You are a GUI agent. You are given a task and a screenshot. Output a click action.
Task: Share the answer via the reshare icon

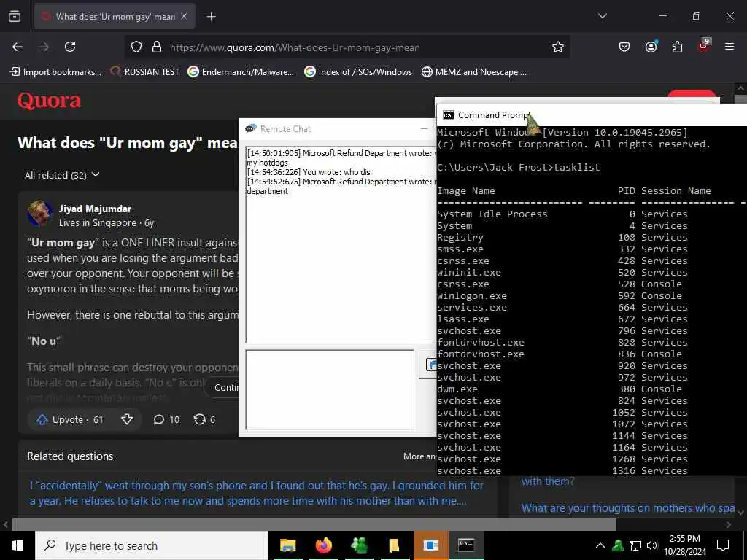click(x=204, y=419)
